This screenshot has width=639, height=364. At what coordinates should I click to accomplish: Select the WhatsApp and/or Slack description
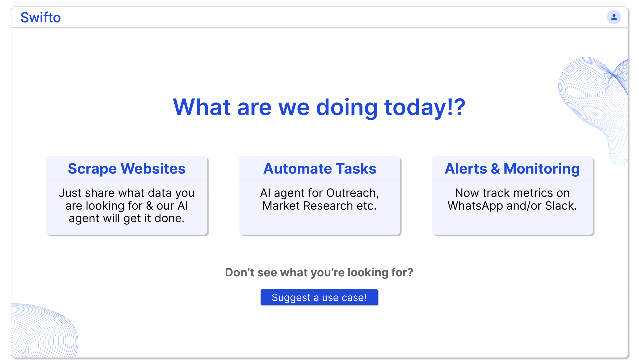(512, 199)
